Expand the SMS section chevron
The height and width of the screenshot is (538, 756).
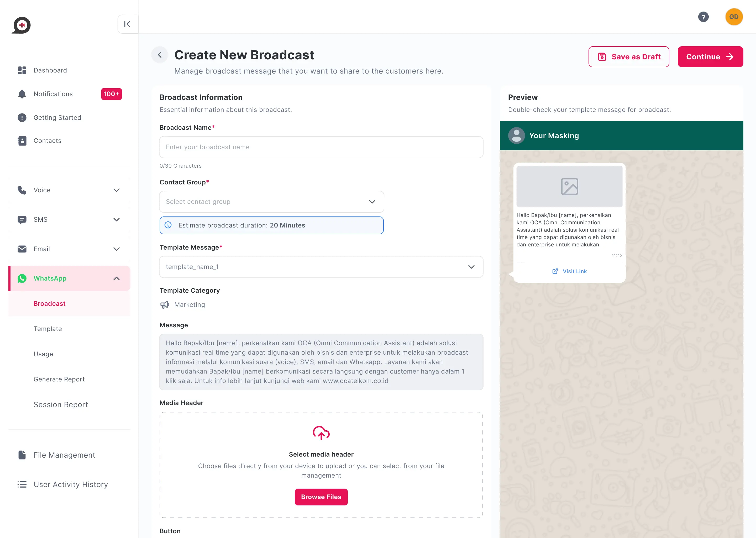click(117, 220)
